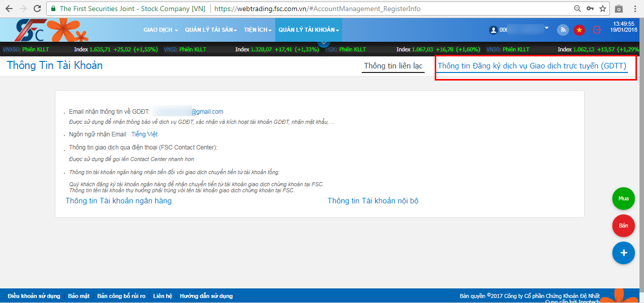Image resolution: width=644 pixels, height=303 pixels.
Task: Open the blue plus floating action button
Action: tap(623, 253)
